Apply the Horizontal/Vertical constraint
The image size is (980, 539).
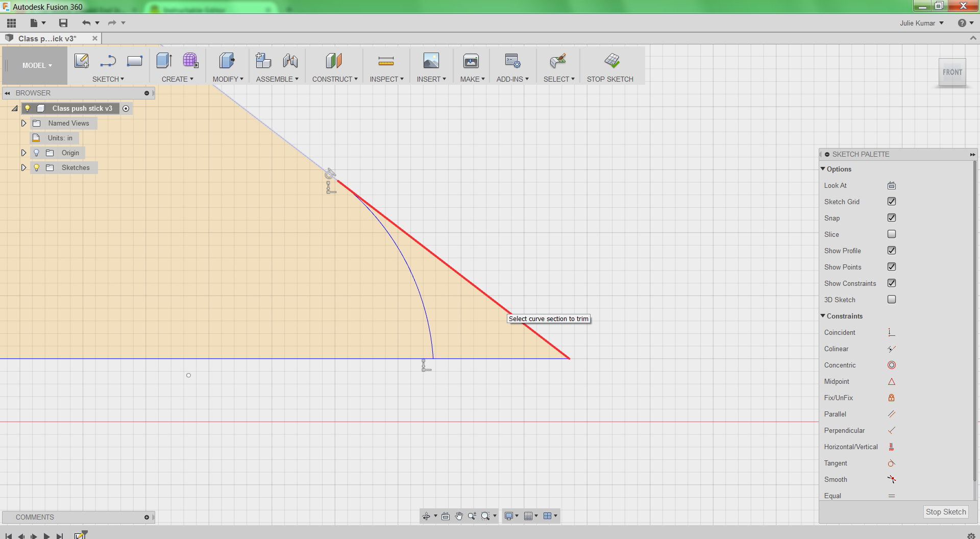(892, 447)
